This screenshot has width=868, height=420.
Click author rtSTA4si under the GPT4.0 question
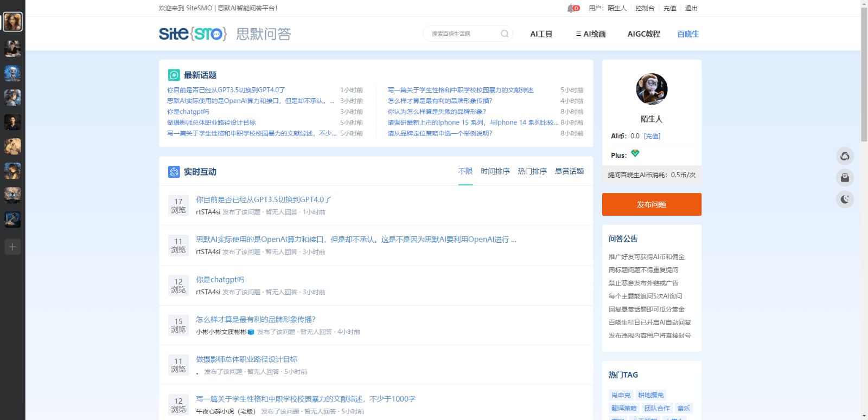click(x=208, y=212)
